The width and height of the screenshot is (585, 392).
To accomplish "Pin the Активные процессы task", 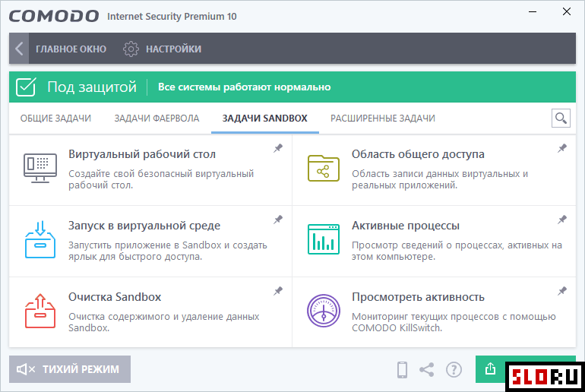I will pos(562,220).
